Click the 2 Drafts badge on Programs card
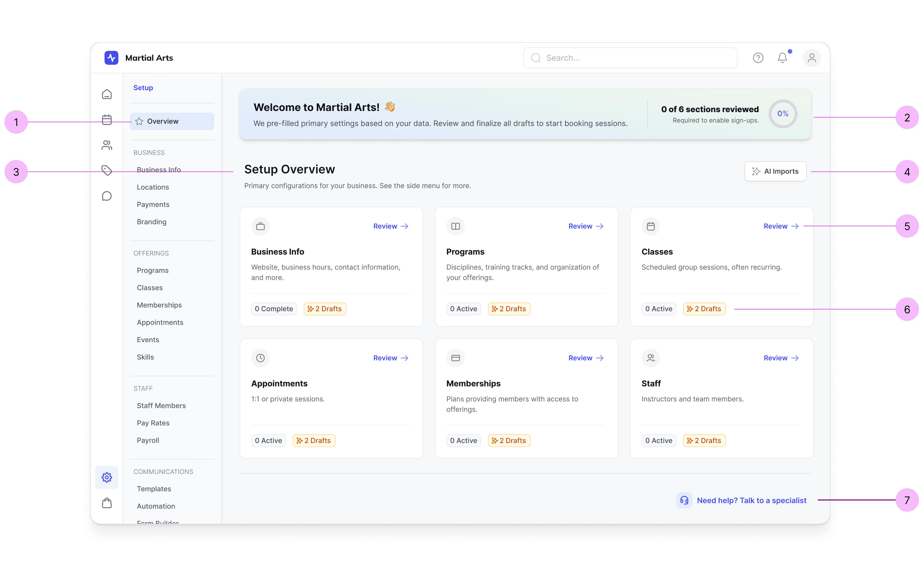 pos(509,309)
